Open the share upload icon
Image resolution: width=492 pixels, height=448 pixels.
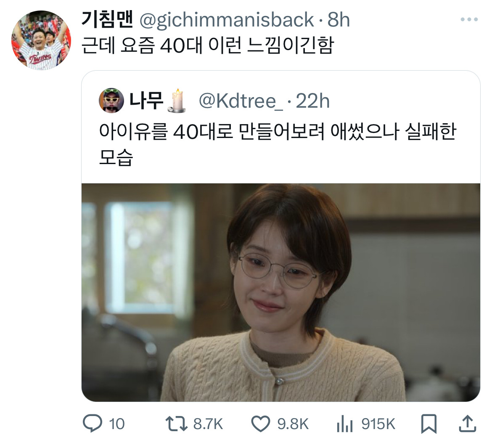pyautogui.click(x=468, y=423)
